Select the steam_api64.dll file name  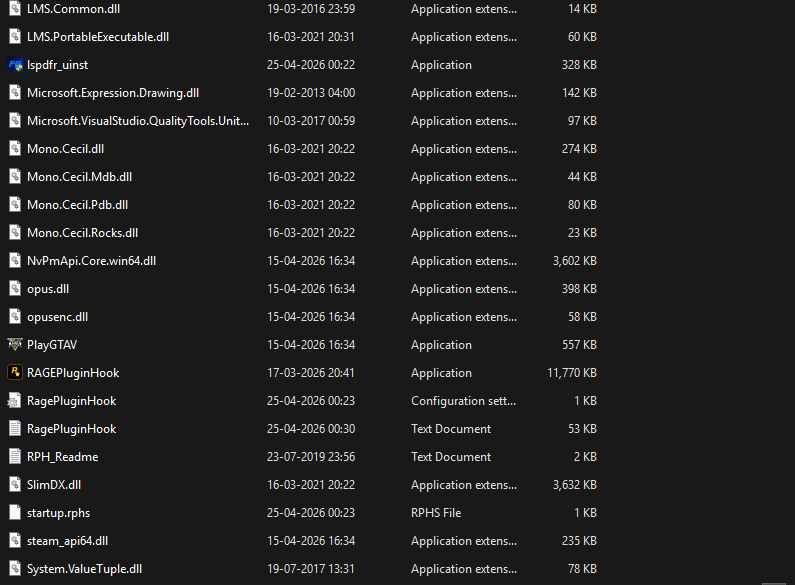coord(67,541)
